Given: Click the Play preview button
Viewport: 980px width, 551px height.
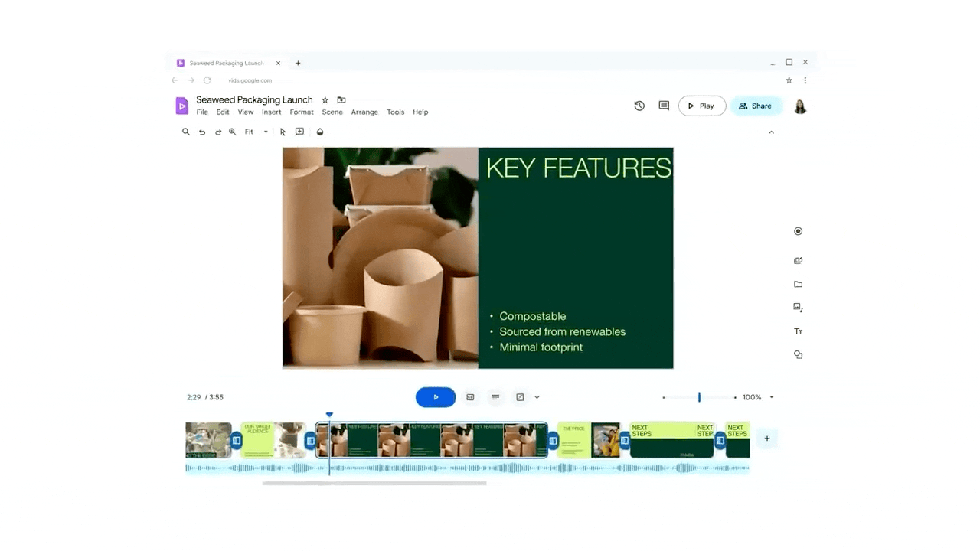Looking at the screenshot, I should pyautogui.click(x=702, y=106).
